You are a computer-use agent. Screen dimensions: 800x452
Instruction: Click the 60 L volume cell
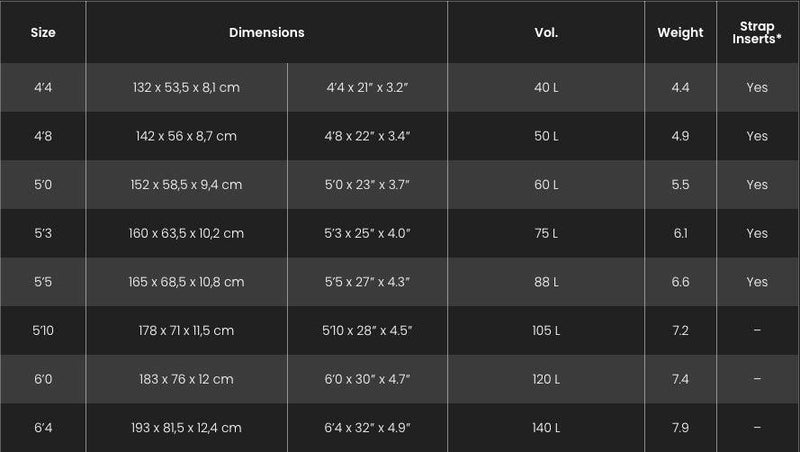click(546, 185)
